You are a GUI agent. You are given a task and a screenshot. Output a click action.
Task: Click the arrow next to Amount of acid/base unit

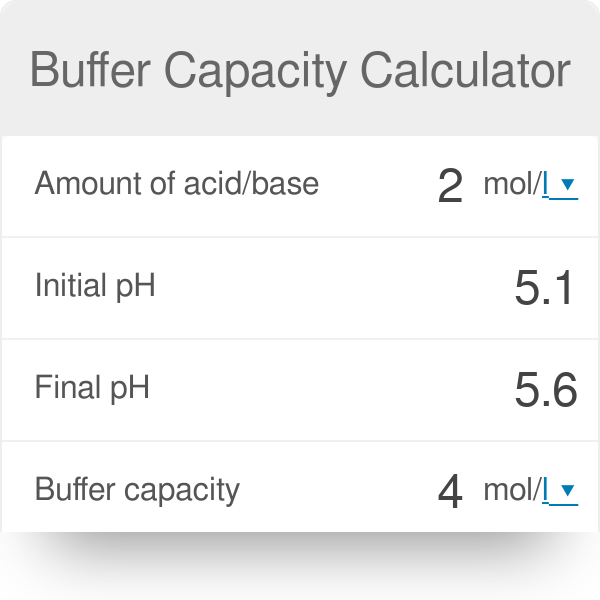pyautogui.click(x=567, y=185)
